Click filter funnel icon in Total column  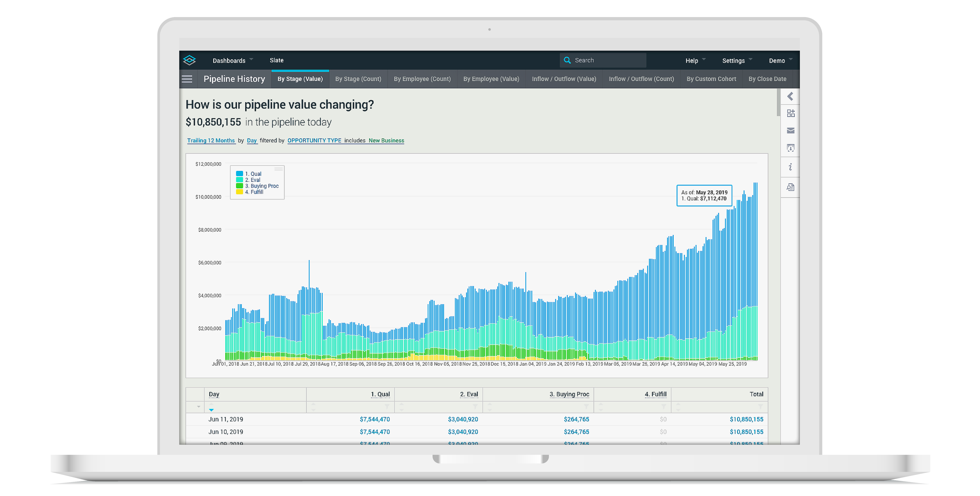760,407
